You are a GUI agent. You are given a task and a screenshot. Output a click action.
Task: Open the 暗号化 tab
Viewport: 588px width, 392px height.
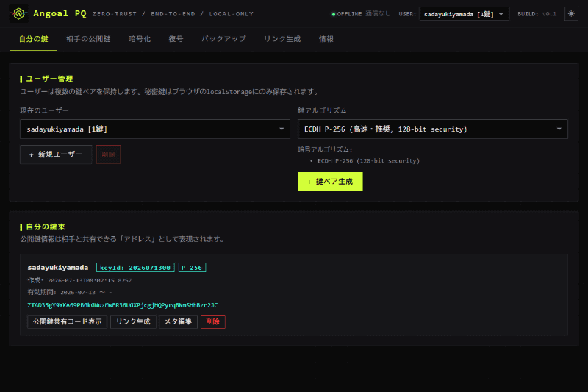pos(140,39)
